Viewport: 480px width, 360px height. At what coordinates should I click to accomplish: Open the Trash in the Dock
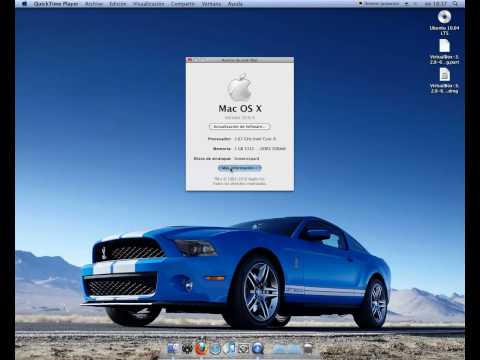click(308, 349)
